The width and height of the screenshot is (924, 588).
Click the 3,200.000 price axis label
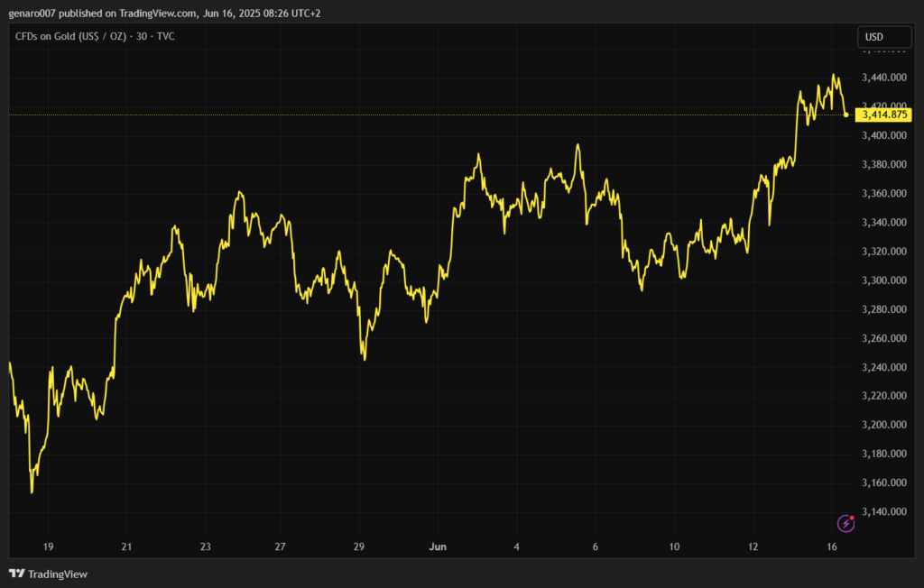[x=884, y=425]
